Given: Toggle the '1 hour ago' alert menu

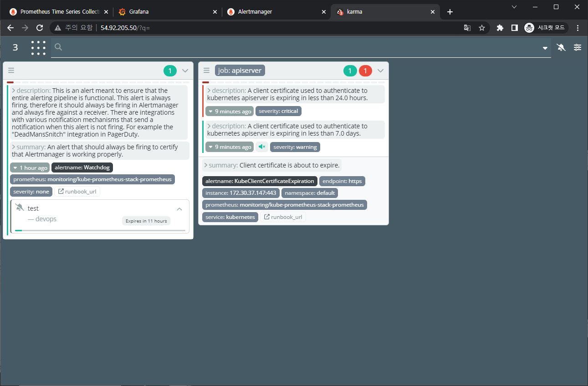Looking at the screenshot, I should tap(30, 168).
